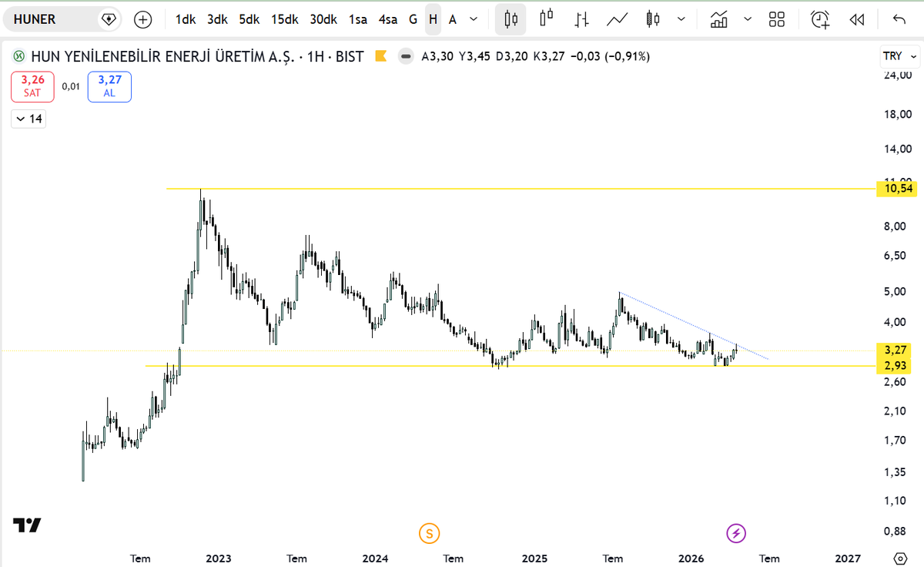Viewport: 924px width, 567px height.
Task: Select the line chart style
Action: pos(618,19)
